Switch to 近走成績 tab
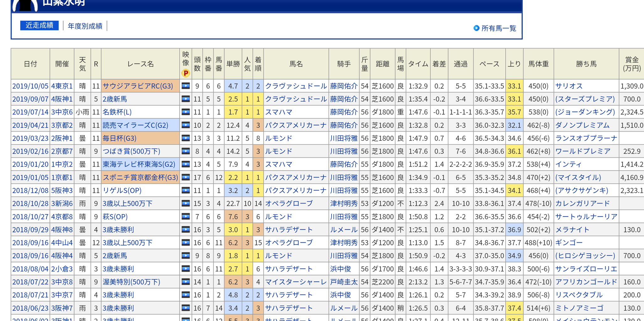This screenshot has height=321, width=644. point(39,25)
